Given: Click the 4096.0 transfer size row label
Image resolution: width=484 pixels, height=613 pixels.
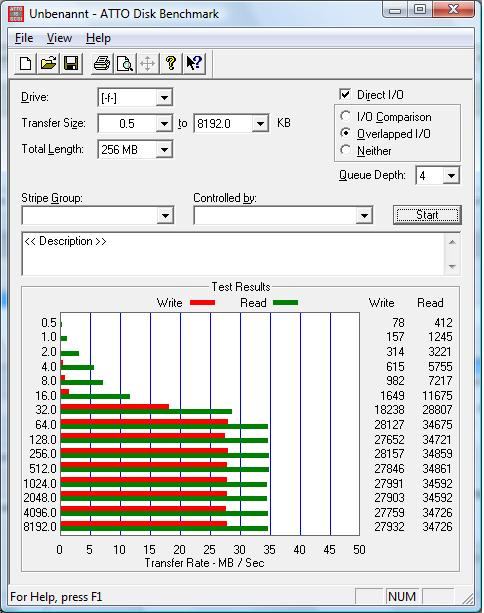Looking at the screenshot, I should click(x=40, y=513).
